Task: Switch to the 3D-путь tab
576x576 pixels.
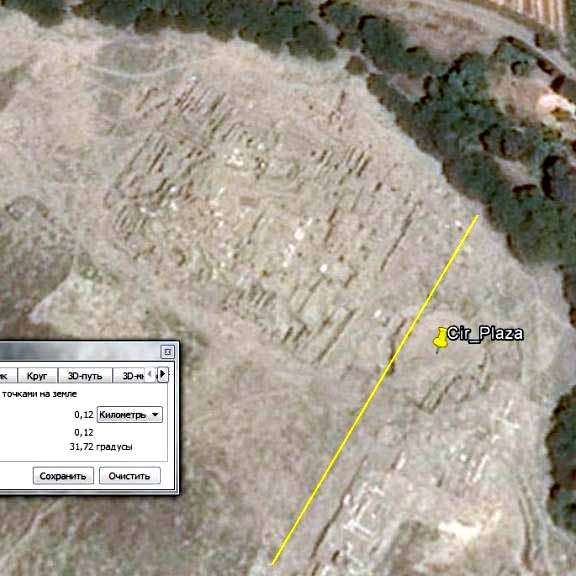Action: tap(85, 375)
